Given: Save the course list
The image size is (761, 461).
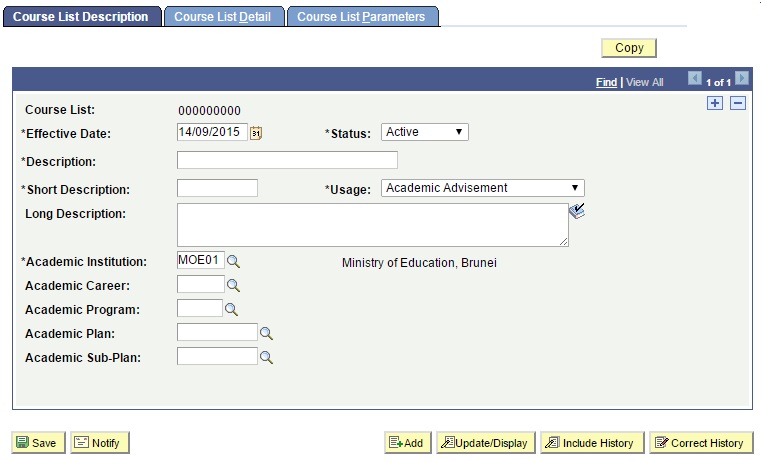Looking at the screenshot, I should click(38, 443).
